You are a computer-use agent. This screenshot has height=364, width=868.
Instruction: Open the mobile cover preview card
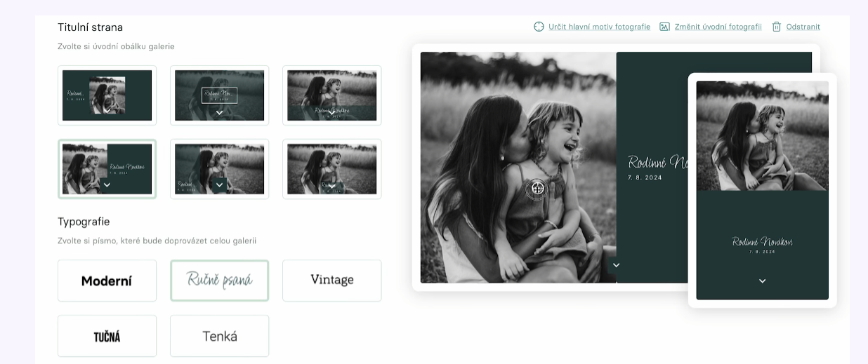point(762,190)
